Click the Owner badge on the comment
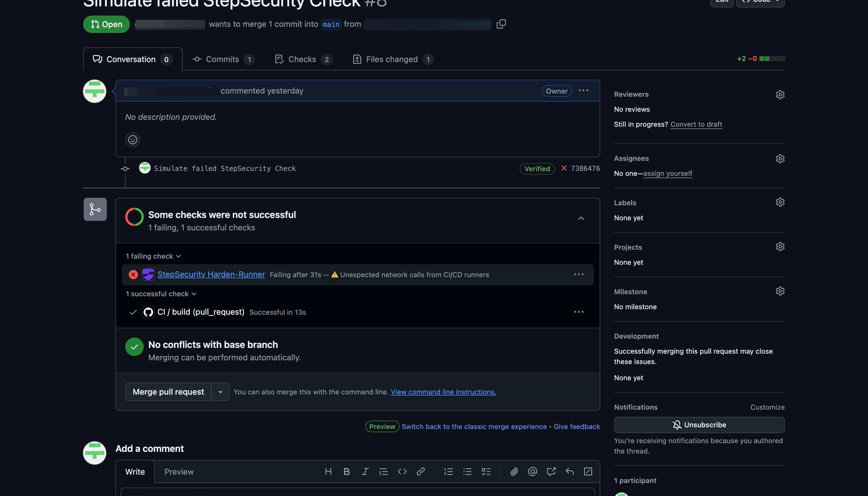 point(557,91)
